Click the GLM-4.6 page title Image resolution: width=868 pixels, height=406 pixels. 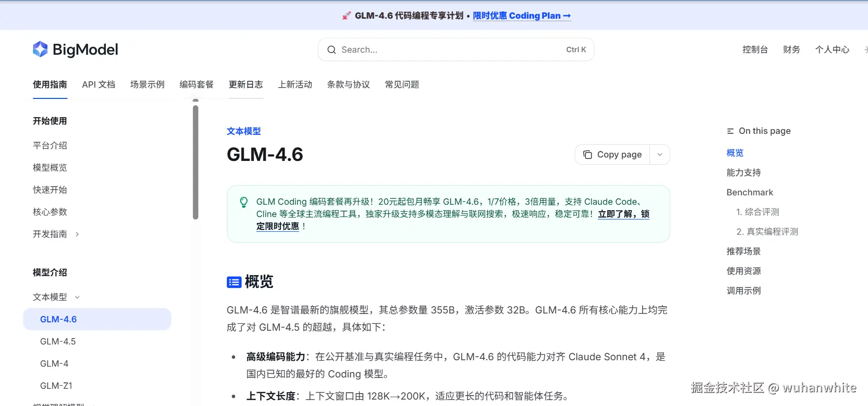coord(265,155)
